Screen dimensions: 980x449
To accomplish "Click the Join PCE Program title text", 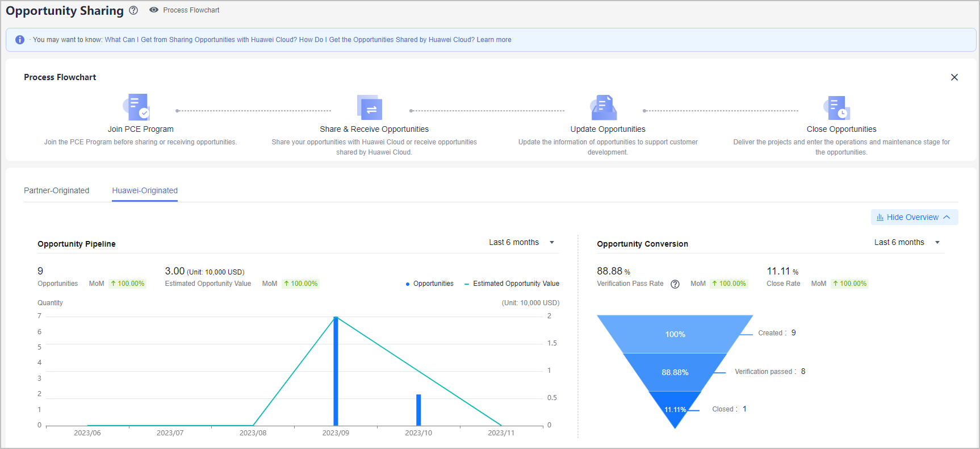I will click(141, 129).
